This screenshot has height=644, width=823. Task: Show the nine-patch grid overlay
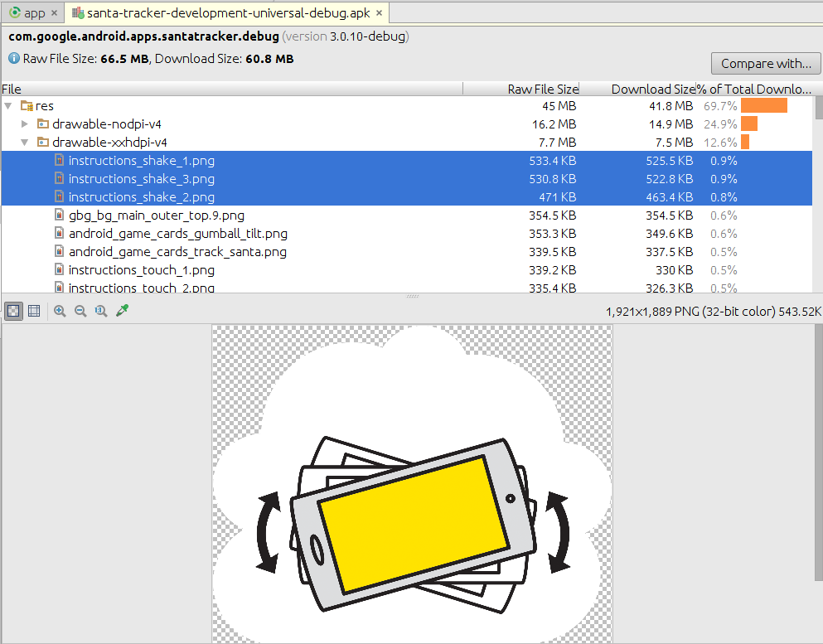(32, 311)
